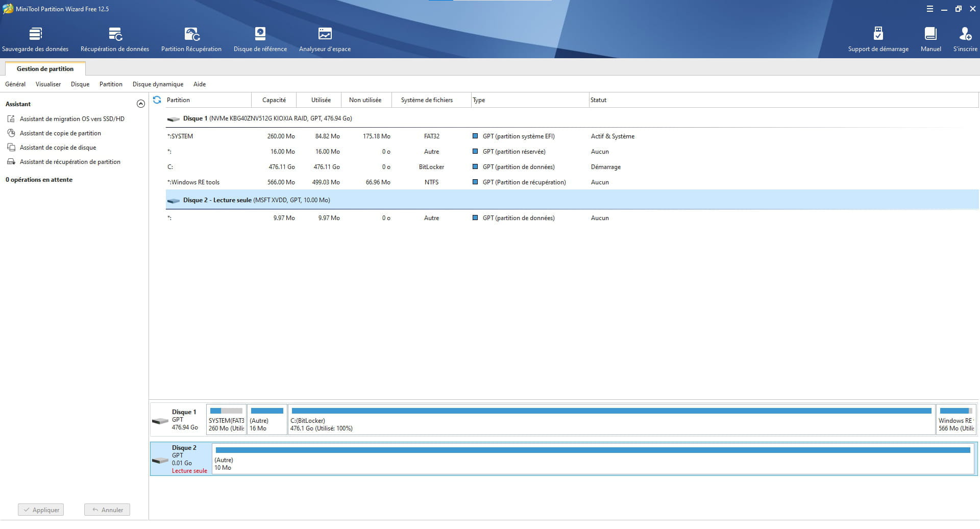Start Assistant de copie de disque
Image resolution: width=980 pixels, height=529 pixels.
pos(58,148)
